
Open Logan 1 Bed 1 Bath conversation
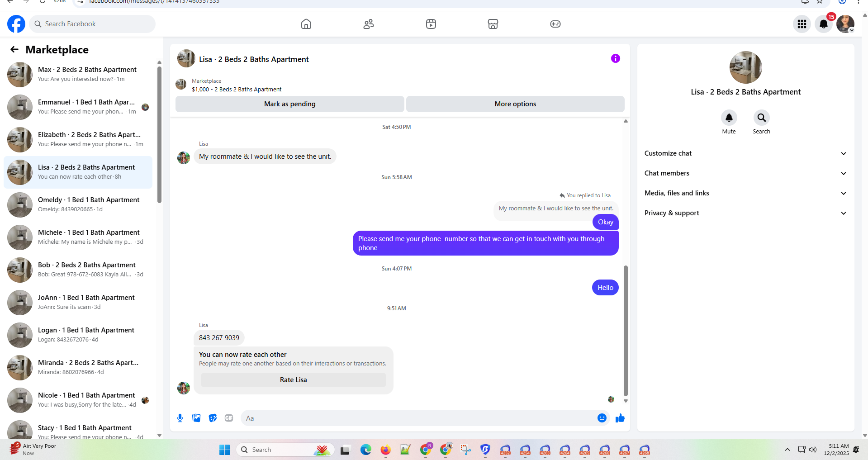point(78,335)
